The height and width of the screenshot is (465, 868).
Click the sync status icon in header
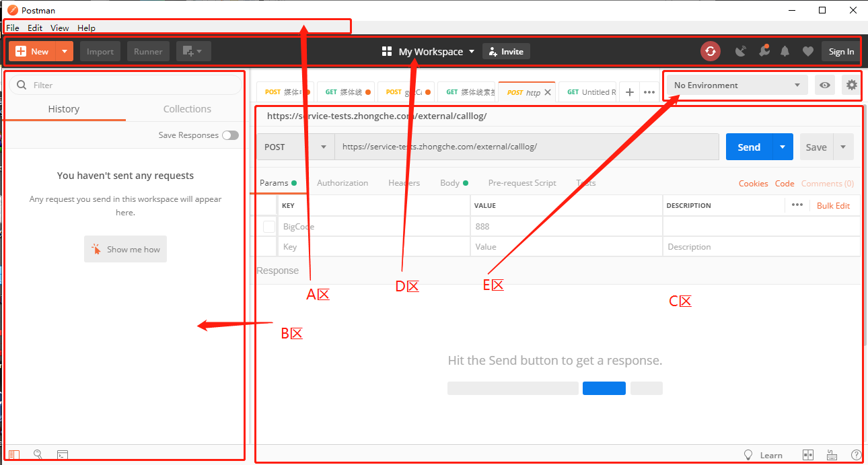tap(711, 51)
